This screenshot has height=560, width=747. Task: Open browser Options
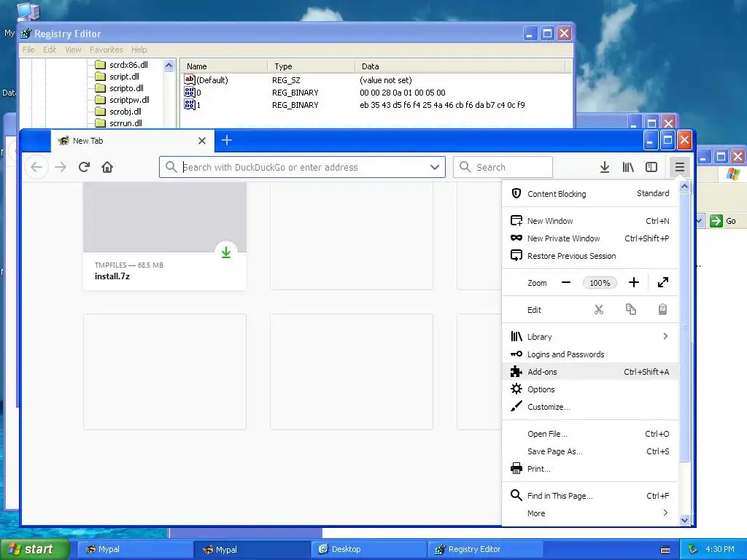589,389
